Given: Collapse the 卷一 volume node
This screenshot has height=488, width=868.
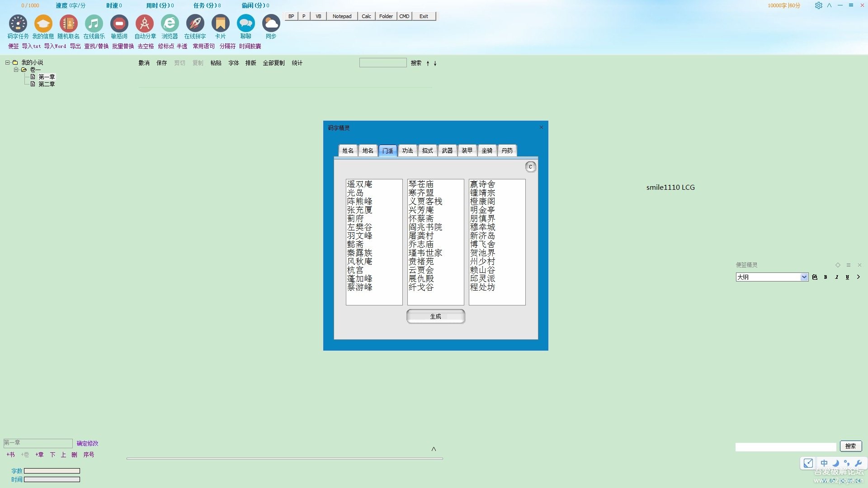Looking at the screenshot, I should (16, 70).
